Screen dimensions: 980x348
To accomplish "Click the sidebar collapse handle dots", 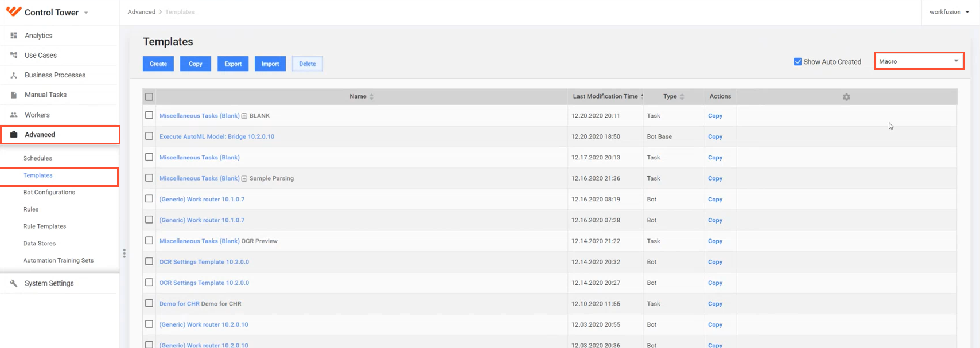I will click(x=124, y=253).
